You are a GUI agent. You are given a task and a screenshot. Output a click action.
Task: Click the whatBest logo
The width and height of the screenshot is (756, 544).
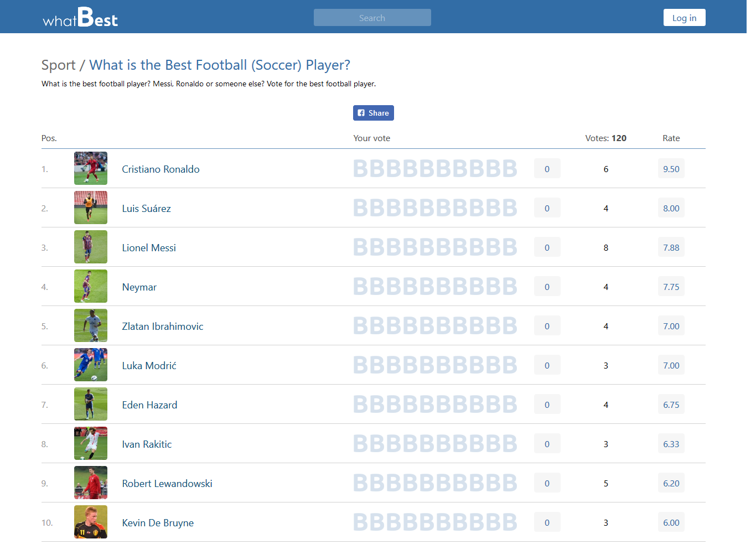(80, 18)
